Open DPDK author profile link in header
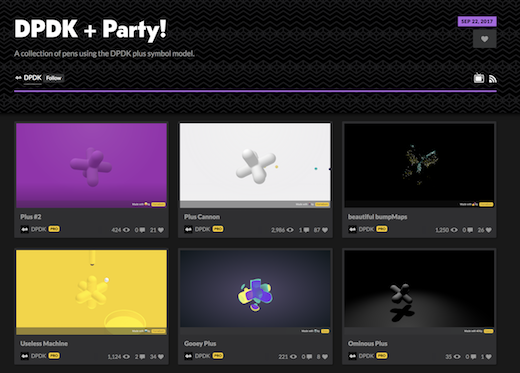Screen dimensions: 520x373 (33, 78)
